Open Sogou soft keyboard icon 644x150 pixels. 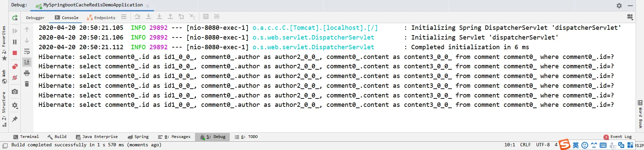point(603,145)
